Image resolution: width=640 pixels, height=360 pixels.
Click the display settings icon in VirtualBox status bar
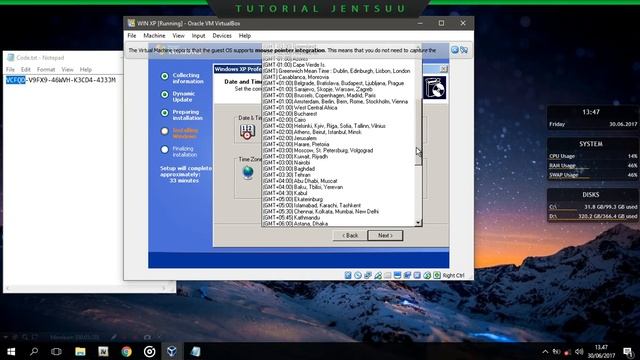[x=397, y=275]
